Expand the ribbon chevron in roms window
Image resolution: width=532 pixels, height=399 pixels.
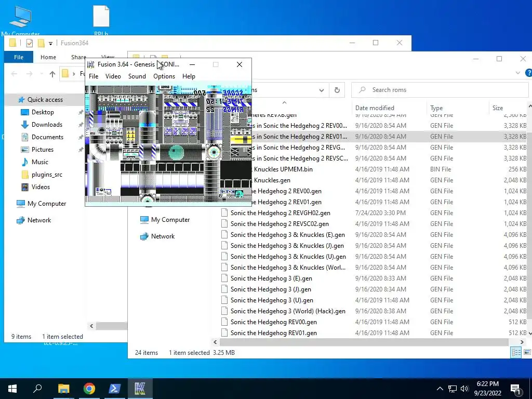coord(518,73)
